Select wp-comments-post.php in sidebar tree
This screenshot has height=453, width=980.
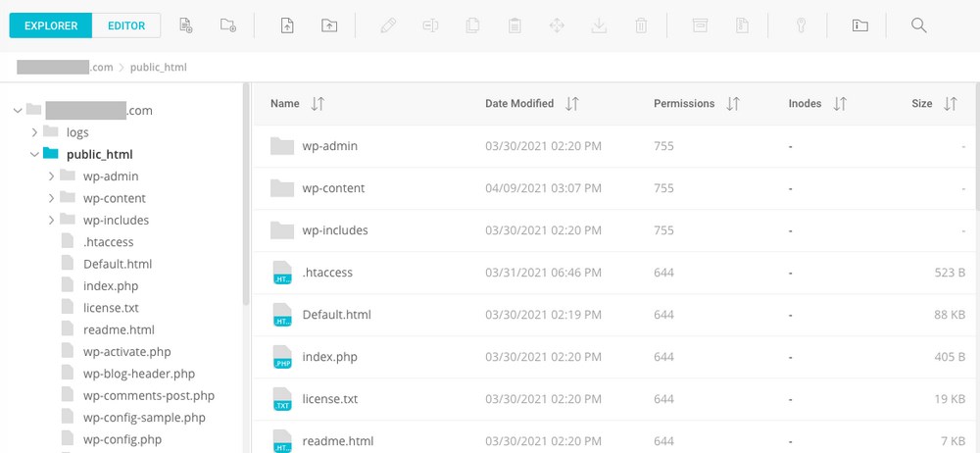149,395
